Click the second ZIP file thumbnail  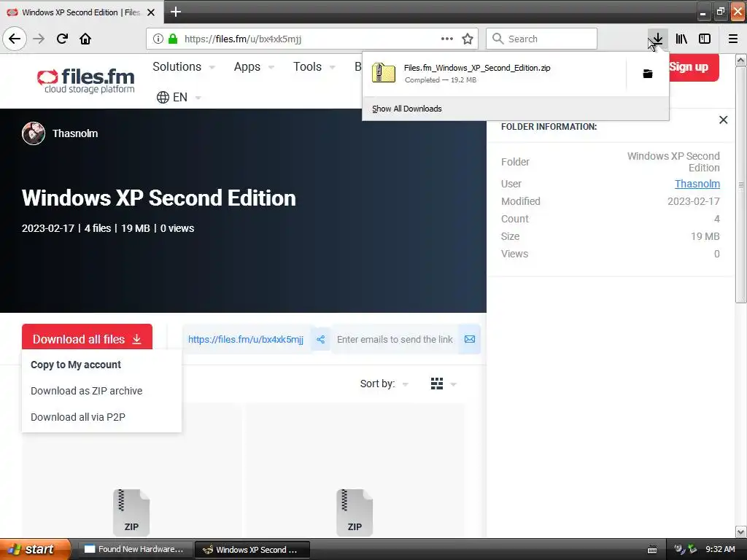[x=355, y=513]
